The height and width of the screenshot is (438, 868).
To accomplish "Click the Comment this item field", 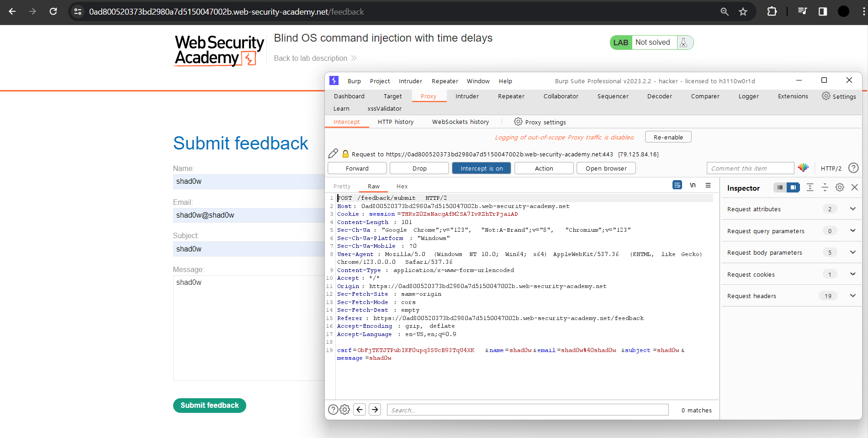I will [750, 168].
